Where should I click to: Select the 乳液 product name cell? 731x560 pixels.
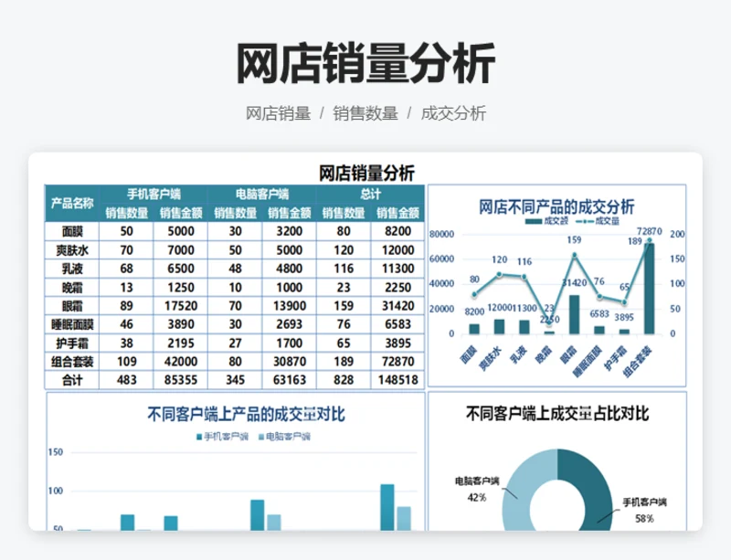[72, 269]
